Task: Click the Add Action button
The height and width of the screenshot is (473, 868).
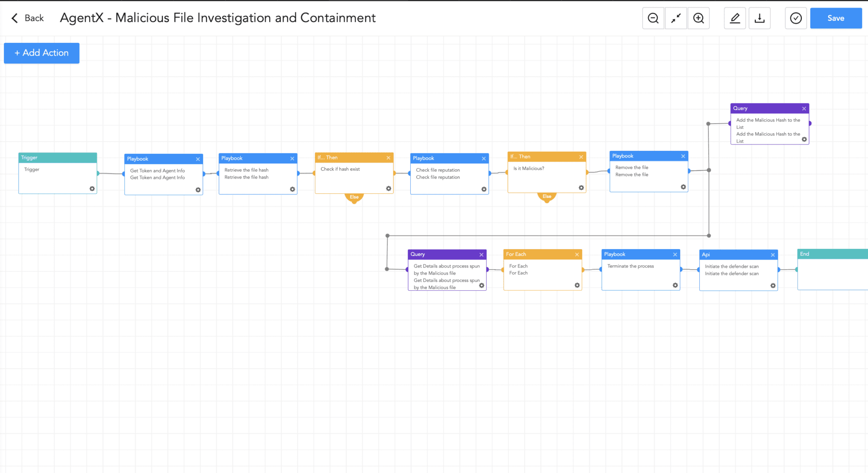Action: [x=42, y=53]
